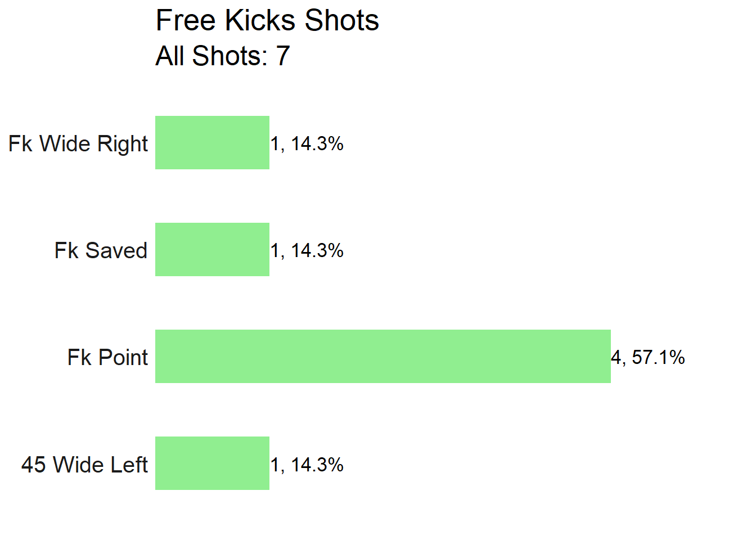756x540 pixels.
Task: Click the All Shots: 7 subtitle
Action: click(x=223, y=56)
